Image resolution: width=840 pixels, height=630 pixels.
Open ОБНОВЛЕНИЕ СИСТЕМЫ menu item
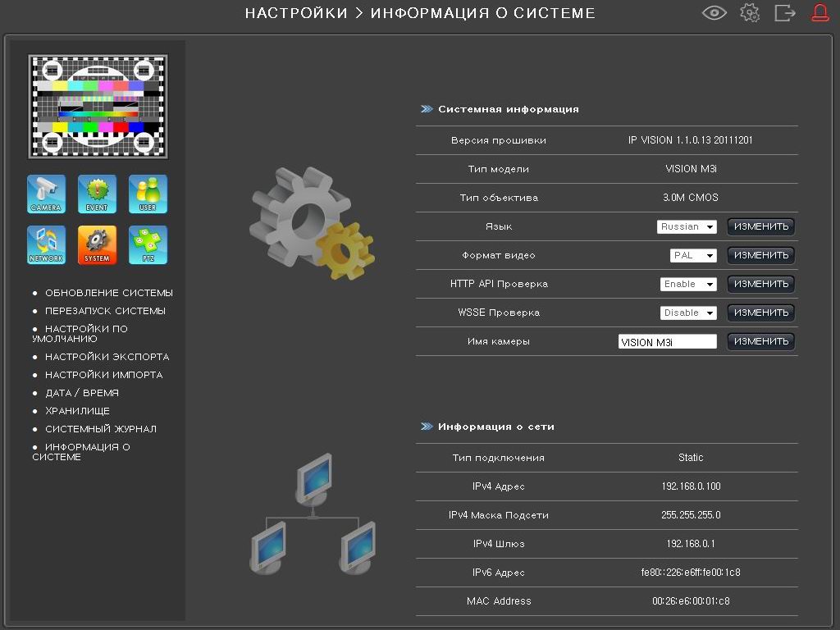pos(109,293)
